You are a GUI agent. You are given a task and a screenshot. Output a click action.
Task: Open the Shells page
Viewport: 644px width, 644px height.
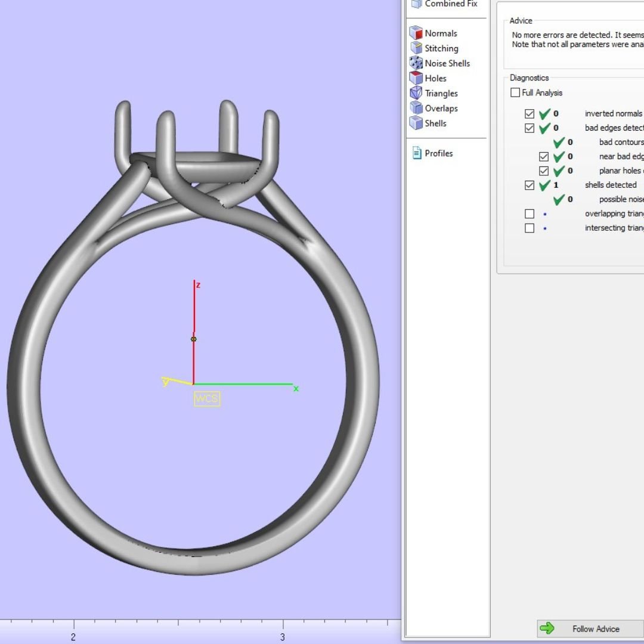coord(435,123)
